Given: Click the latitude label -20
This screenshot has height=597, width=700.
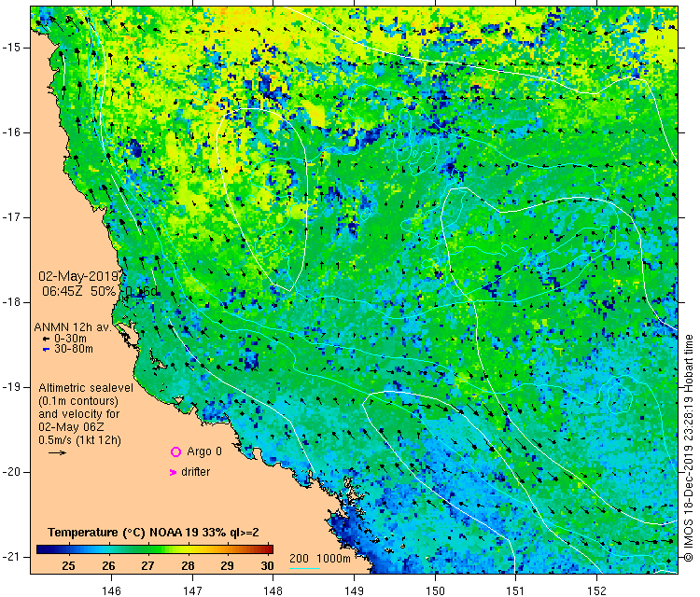Looking at the screenshot, I should [10, 472].
